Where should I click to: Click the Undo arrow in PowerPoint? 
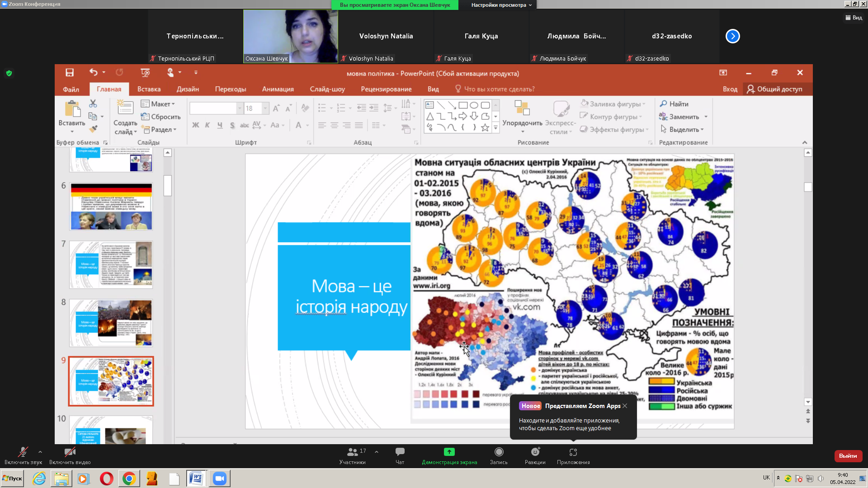click(93, 72)
